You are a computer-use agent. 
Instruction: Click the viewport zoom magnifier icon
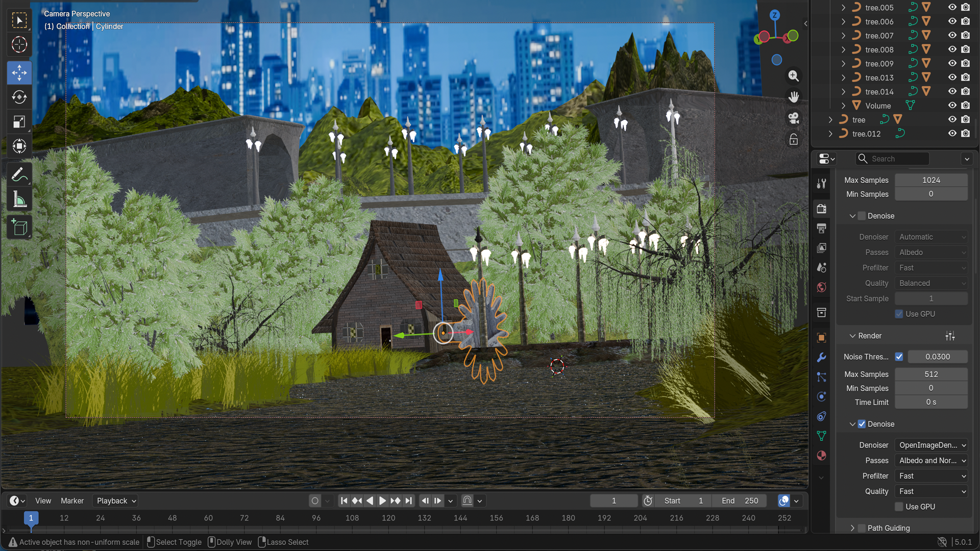793,76
